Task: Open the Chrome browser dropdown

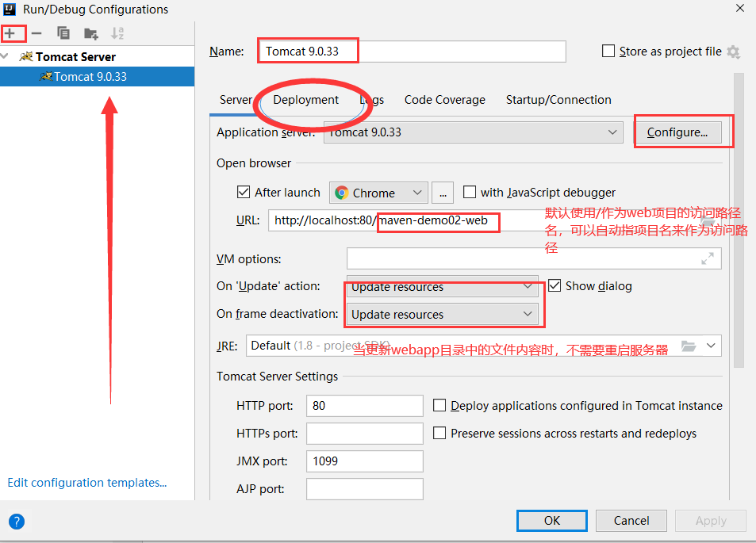Action: pos(378,193)
